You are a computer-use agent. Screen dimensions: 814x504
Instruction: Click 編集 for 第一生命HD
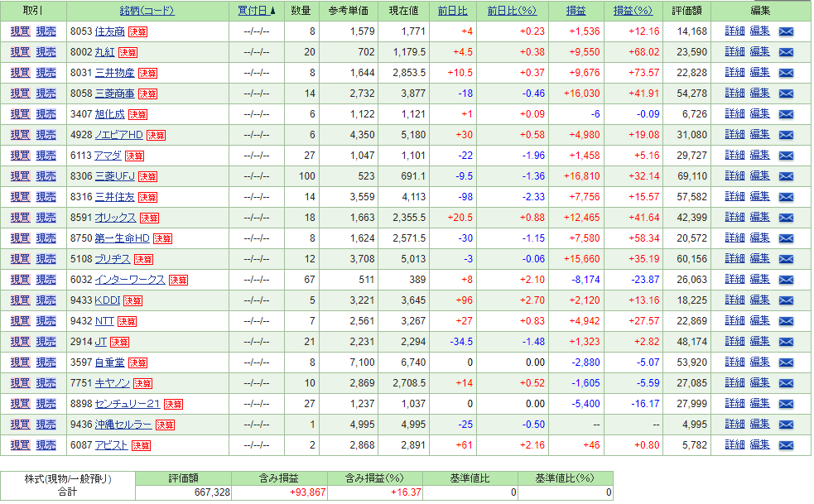pyautogui.click(x=759, y=238)
